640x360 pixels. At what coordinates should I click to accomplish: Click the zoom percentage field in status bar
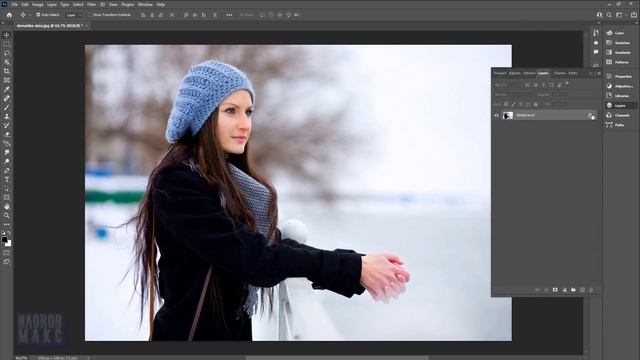click(x=21, y=358)
